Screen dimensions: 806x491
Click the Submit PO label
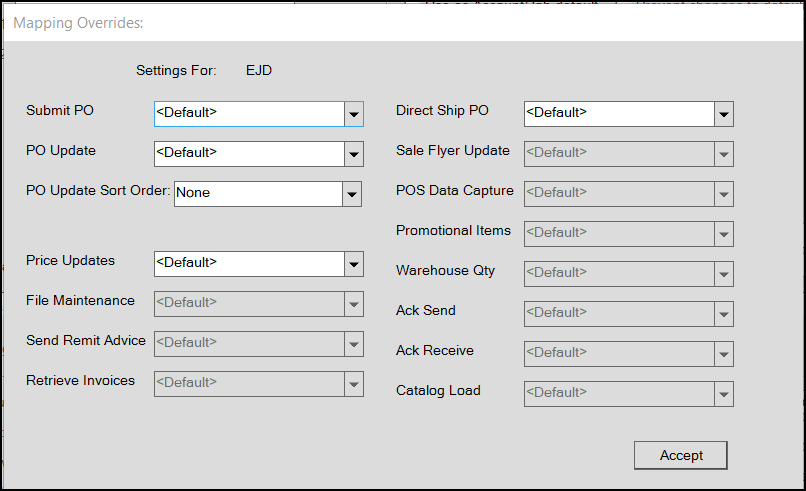(60, 111)
